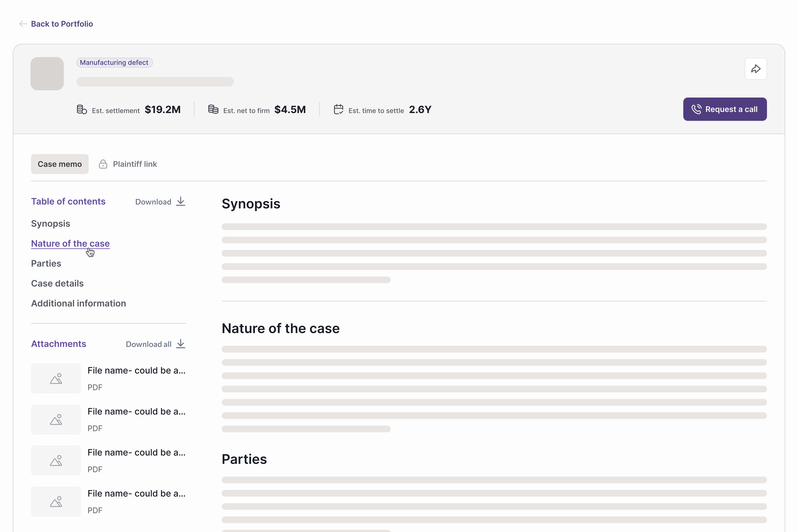
Task: Open the Plaintiff link tab
Action: pyautogui.click(x=135, y=164)
